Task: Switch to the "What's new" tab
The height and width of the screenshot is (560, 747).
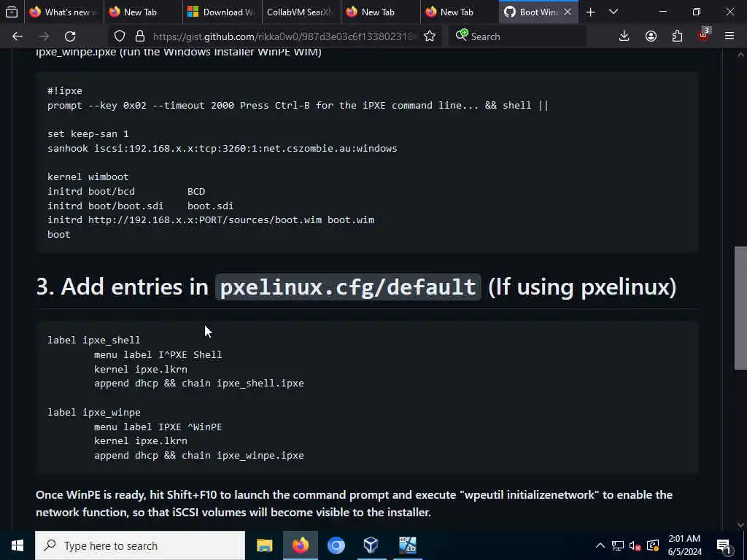Action: 64,12
